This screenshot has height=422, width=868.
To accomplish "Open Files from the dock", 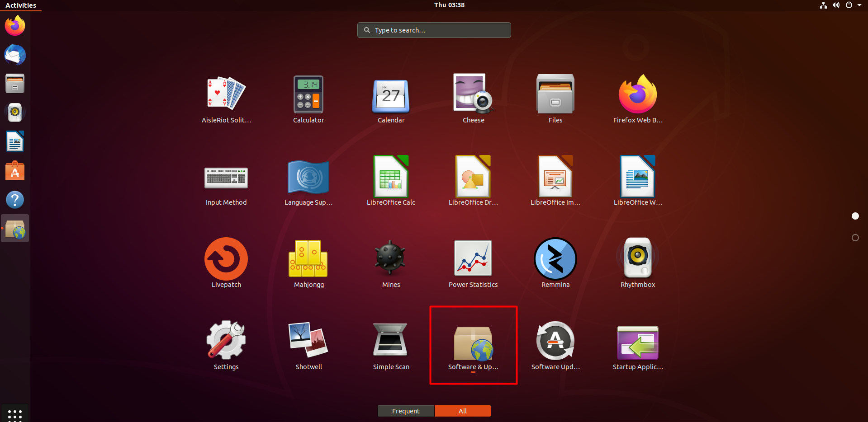I will 15,84.
